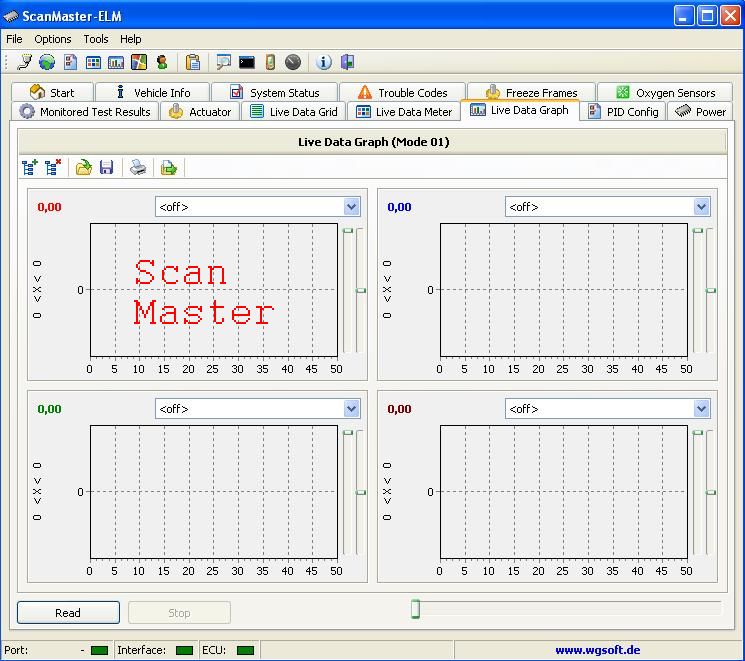Click the blue 0,00 value of top-right graph
This screenshot has width=745, height=661.
[x=400, y=207]
